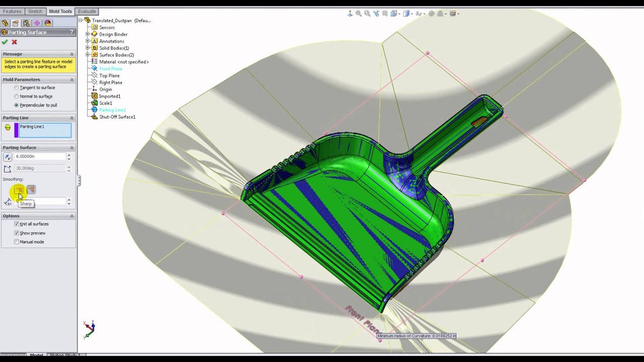Image resolution: width=644 pixels, height=362 pixels.
Task: Click the Apply Scene icon
Action: [440, 14]
